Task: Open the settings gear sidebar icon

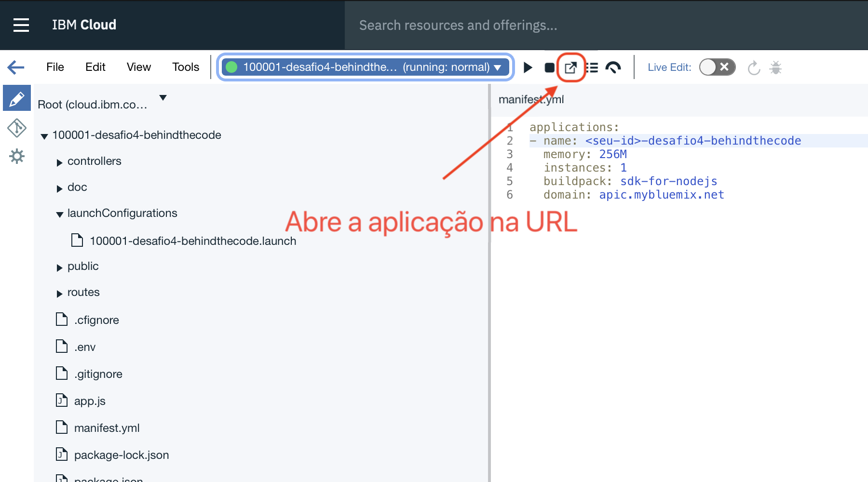Action: (17, 156)
